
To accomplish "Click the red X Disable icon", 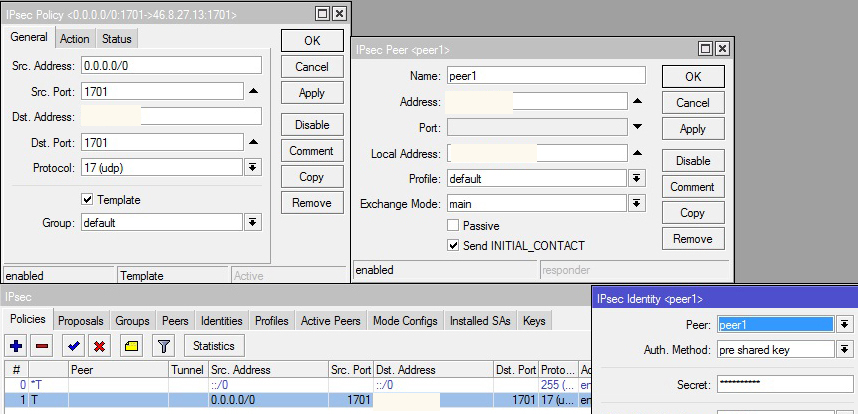I will click(x=100, y=346).
